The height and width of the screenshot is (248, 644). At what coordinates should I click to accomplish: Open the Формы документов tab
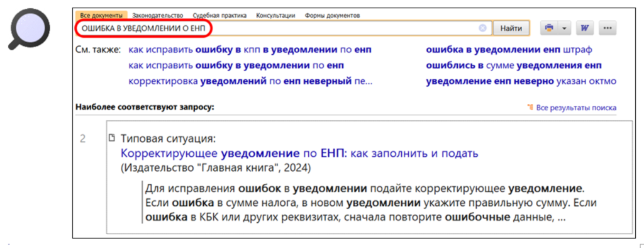332,16
